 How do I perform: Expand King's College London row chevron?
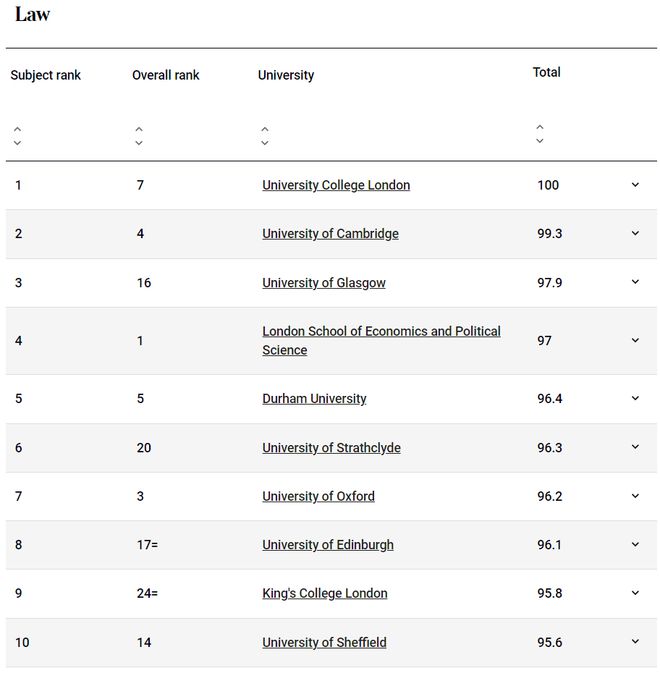tap(635, 593)
